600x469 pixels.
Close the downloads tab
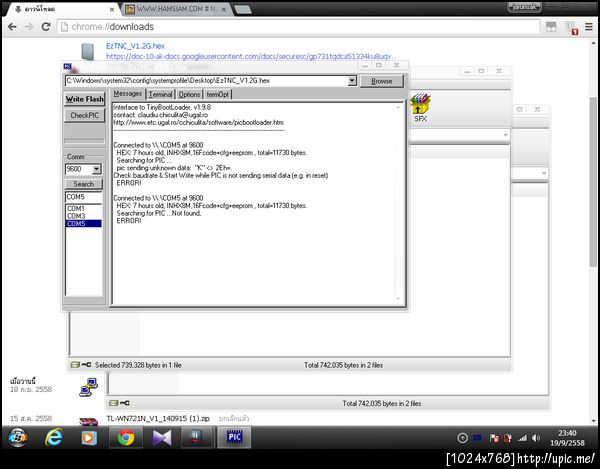112,9
